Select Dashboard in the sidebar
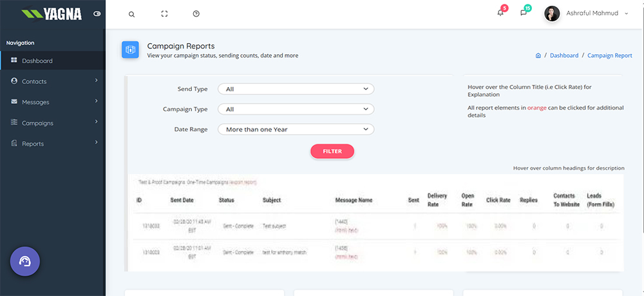This screenshot has width=644, height=296. tap(37, 61)
